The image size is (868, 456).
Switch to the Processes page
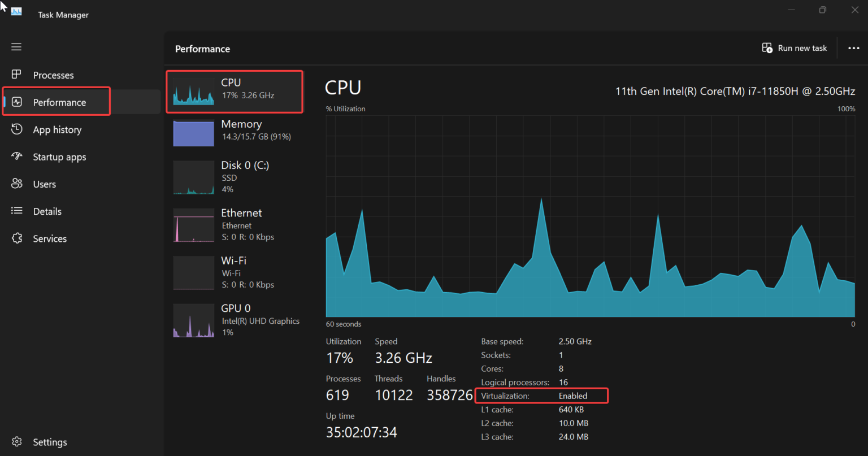point(53,75)
